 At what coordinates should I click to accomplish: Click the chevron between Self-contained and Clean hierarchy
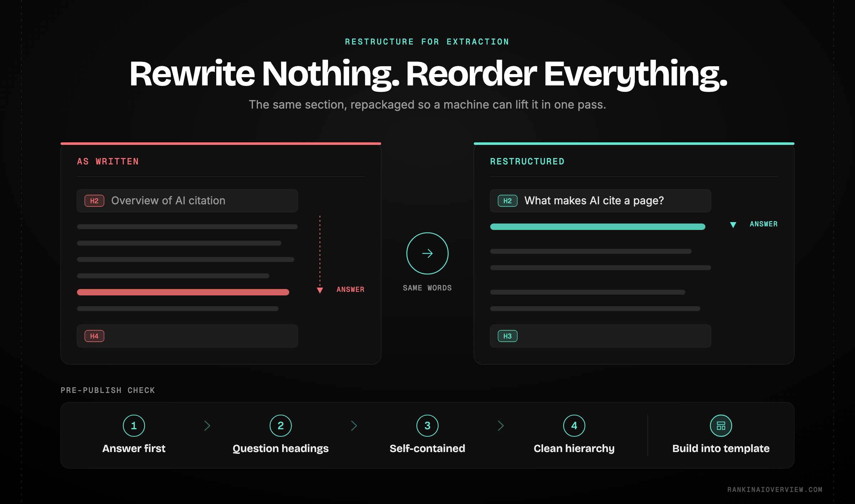click(501, 426)
